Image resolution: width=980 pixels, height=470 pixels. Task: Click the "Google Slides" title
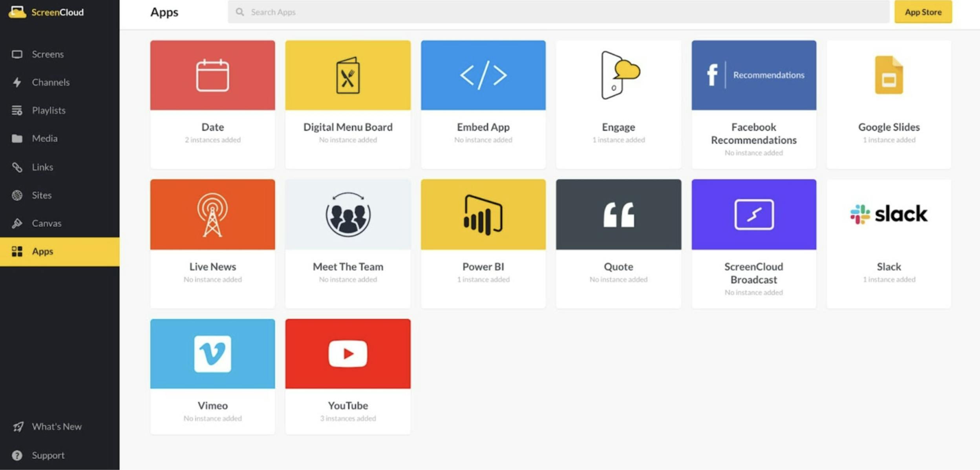(x=889, y=127)
